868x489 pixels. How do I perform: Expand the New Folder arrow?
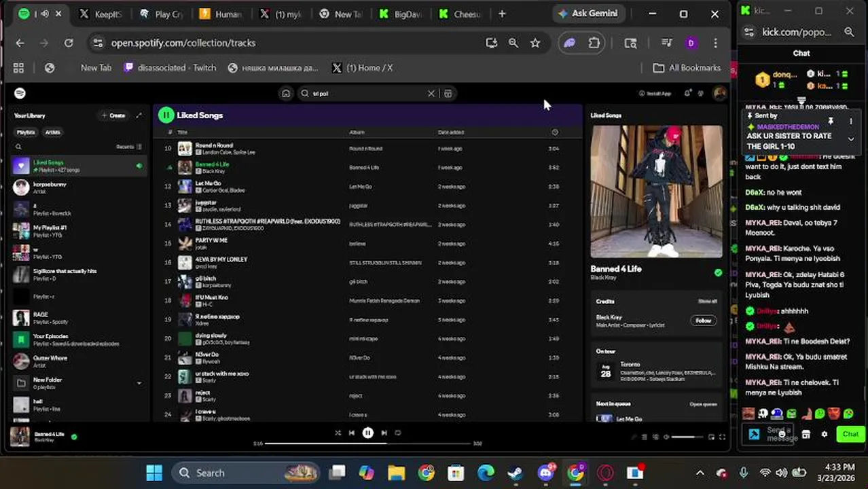(x=139, y=383)
